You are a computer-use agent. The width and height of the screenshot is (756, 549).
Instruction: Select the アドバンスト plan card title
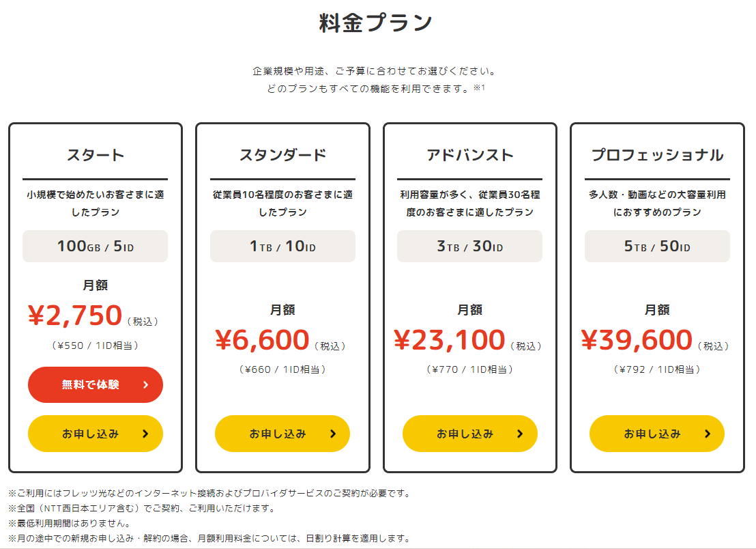(x=469, y=154)
